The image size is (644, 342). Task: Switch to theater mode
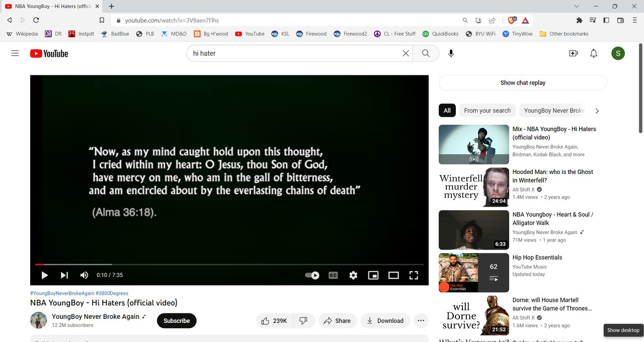[x=393, y=275]
